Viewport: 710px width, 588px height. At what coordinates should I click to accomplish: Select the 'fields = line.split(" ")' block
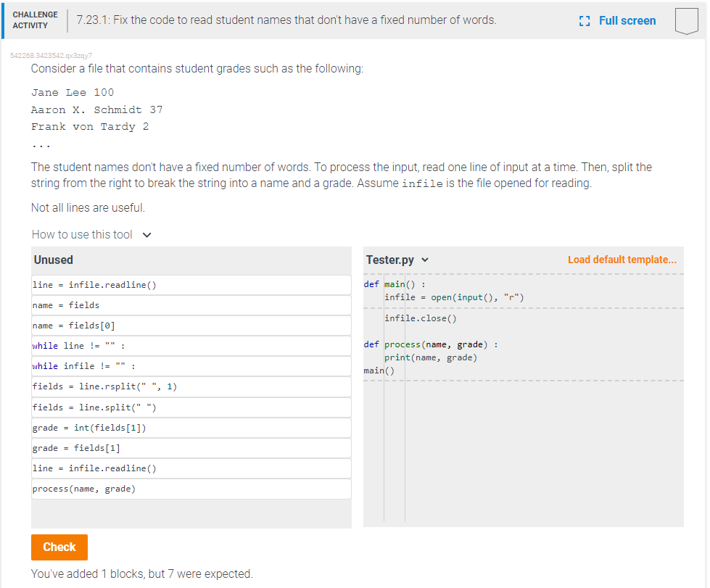190,407
